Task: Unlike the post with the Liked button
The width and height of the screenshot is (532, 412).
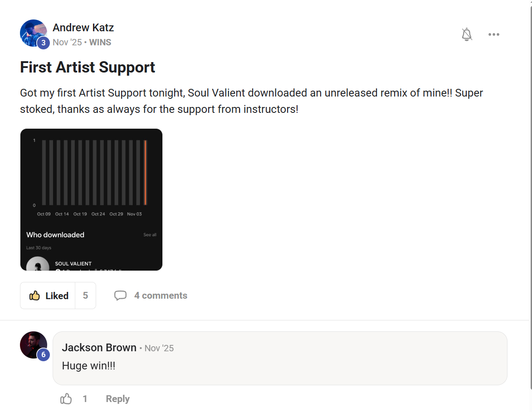Action: tap(48, 296)
